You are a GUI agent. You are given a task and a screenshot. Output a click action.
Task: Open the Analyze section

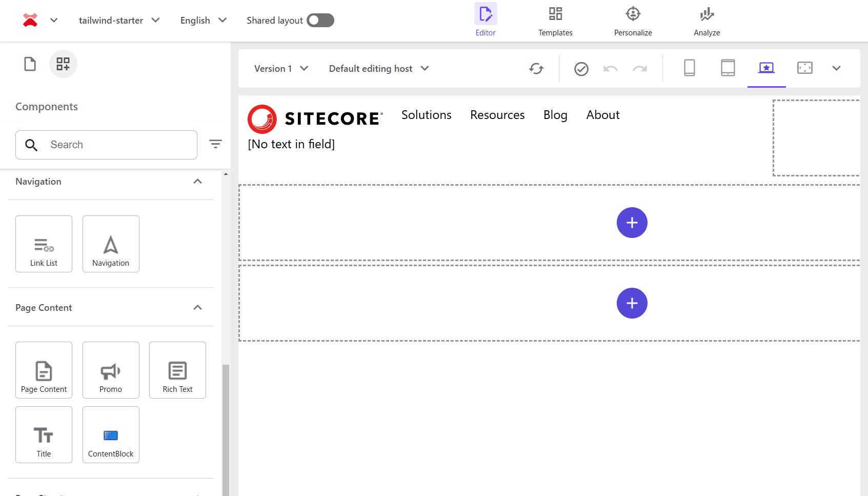tap(706, 21)
